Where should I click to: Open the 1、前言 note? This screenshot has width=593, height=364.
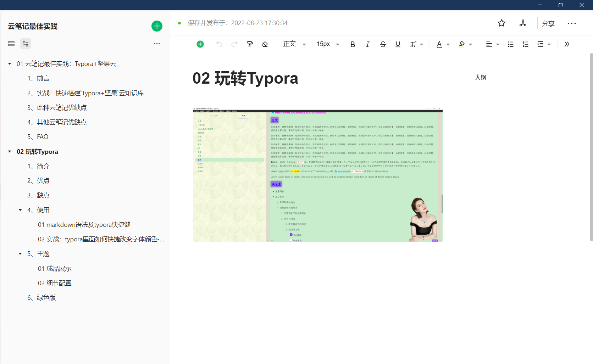pos(38,78)
